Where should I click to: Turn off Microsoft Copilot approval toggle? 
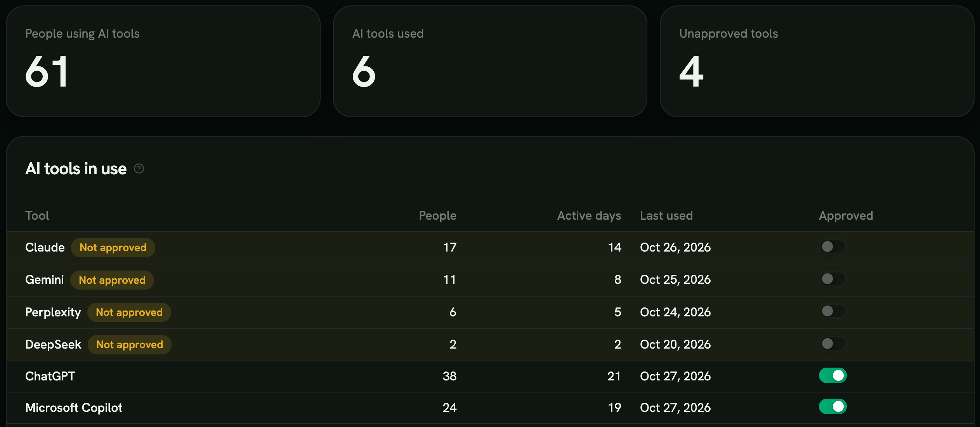click(x=833, y=407)
